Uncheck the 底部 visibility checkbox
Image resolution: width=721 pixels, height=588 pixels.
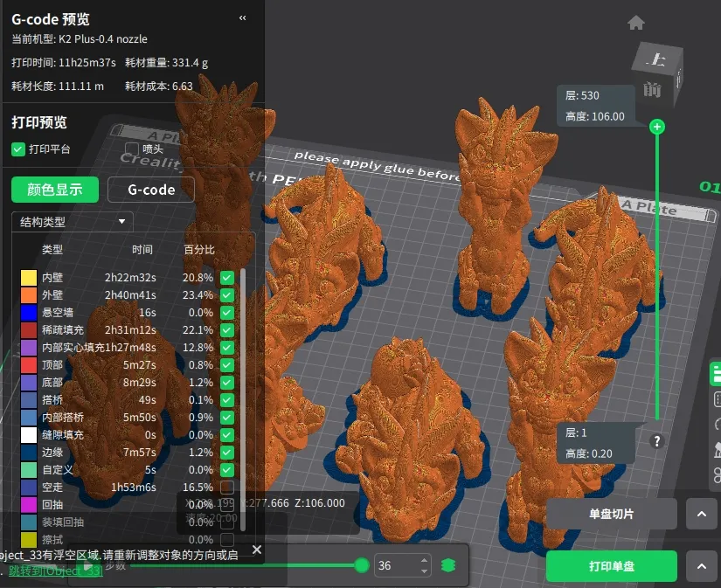point(226,383)
